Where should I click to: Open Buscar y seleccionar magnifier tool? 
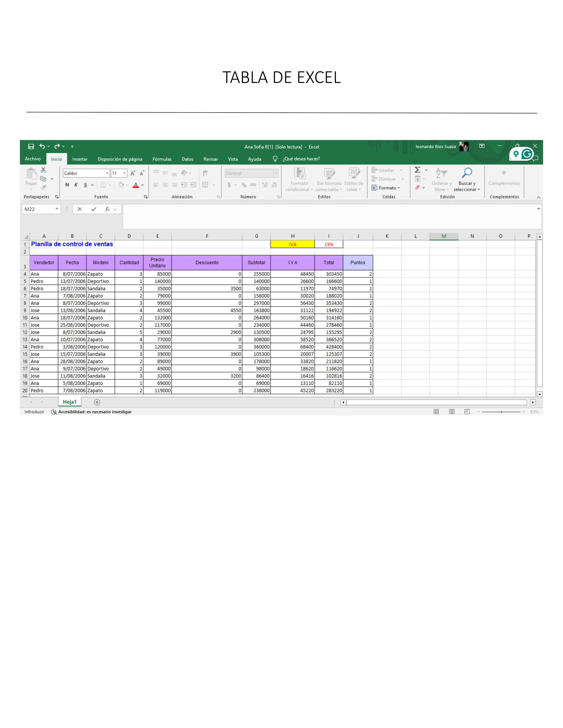point(467,173)
